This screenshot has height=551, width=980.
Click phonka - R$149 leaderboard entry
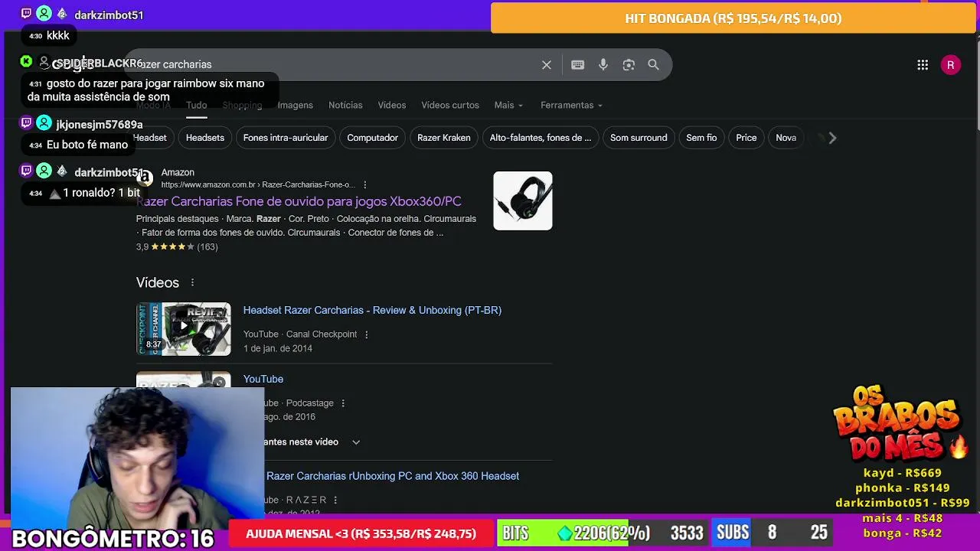coord(903,487)
